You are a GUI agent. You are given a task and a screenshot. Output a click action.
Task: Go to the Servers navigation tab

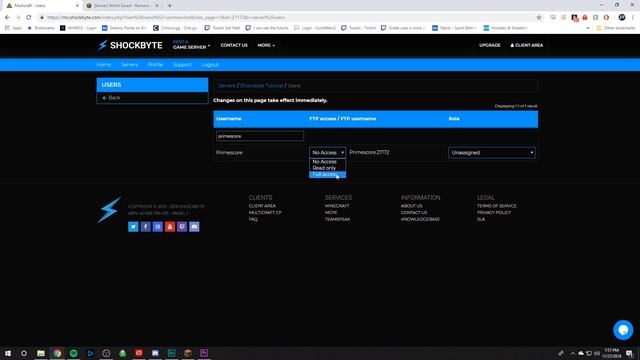point(129,64)
